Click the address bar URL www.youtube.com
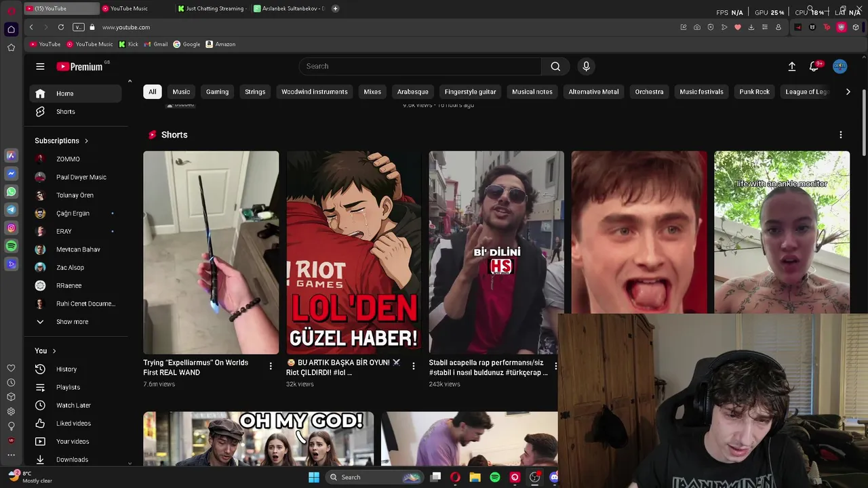Image resolution: width=868 pixels, height=488 pixels. (x=126, y=27)
